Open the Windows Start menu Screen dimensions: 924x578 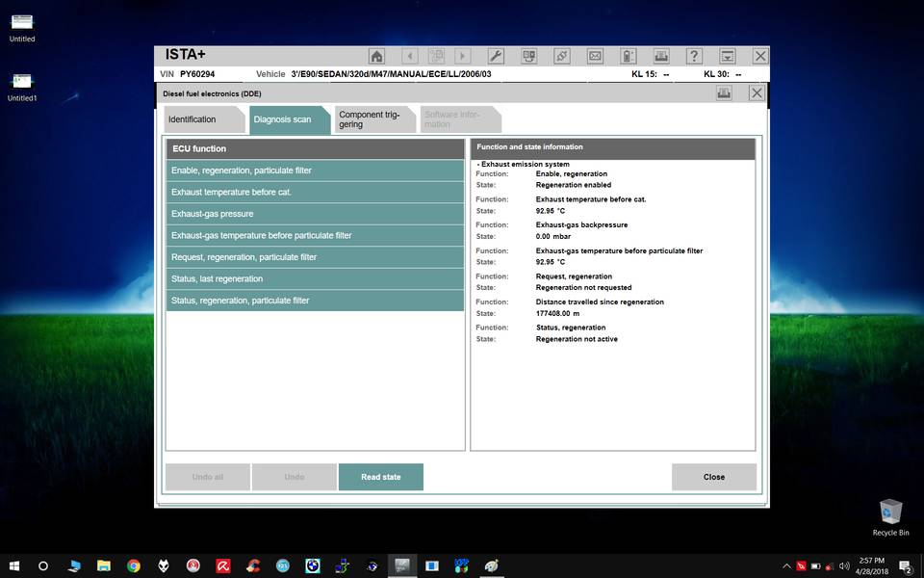point(14,566)
